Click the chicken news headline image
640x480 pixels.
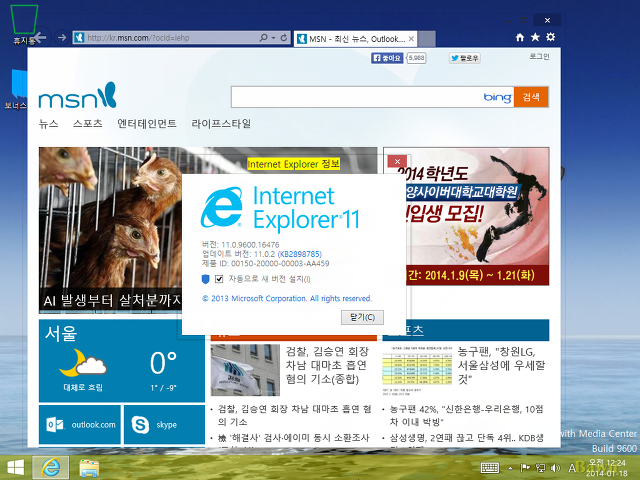(110, 230)
